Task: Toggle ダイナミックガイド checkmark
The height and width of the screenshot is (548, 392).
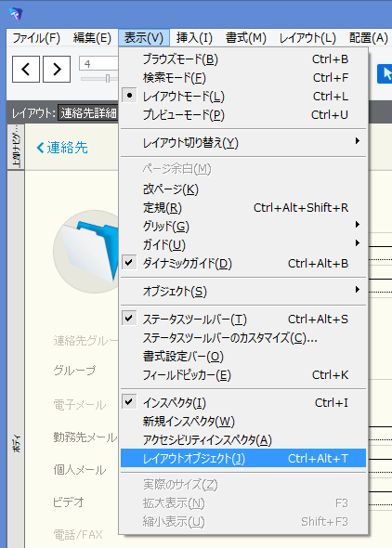Action: coord(243,263)
